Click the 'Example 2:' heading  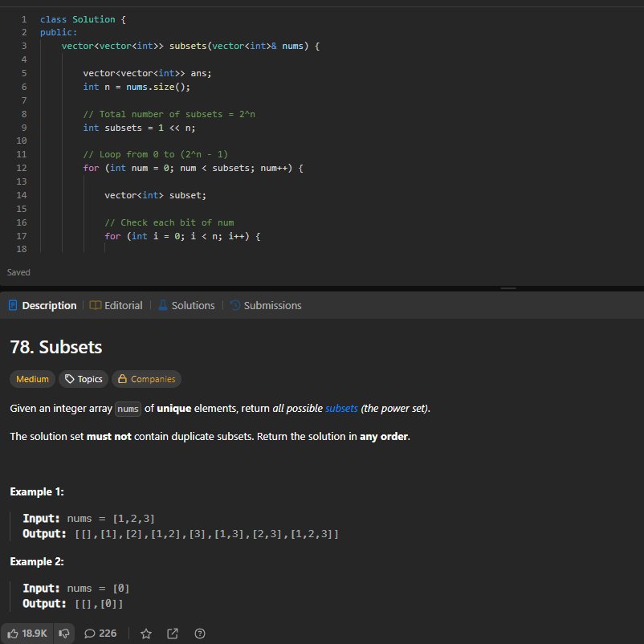pyautogui.click(x=37, y=562)
